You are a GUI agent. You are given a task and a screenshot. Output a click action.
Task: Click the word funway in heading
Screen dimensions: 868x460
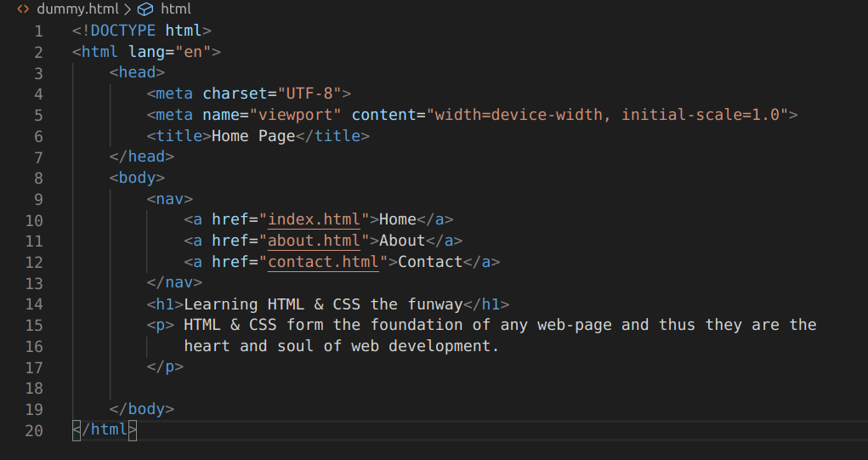435,304
